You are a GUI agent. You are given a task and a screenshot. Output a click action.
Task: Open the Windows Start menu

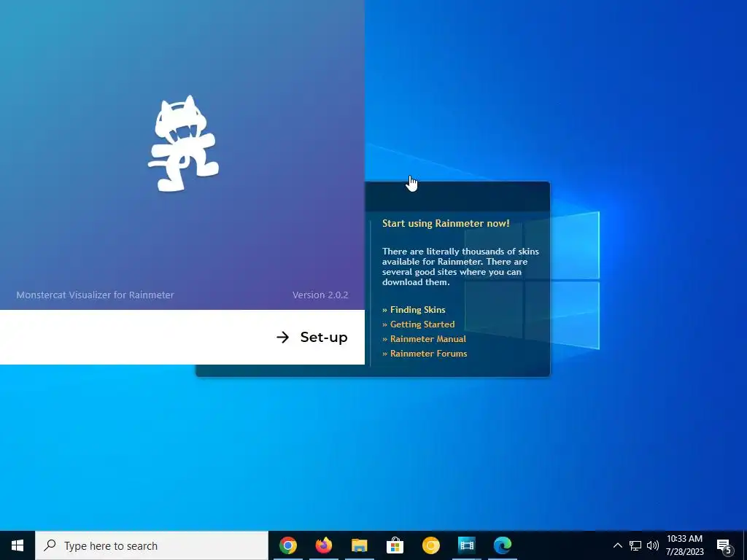point(18,545)
